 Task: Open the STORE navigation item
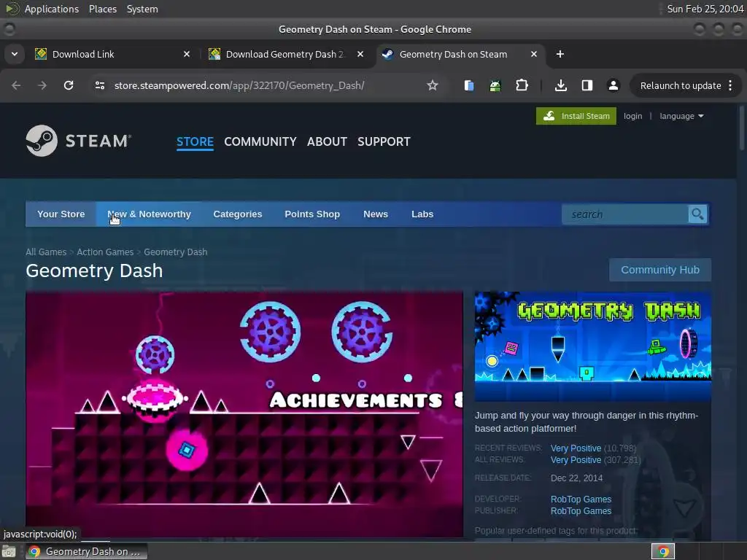point(195,141)
